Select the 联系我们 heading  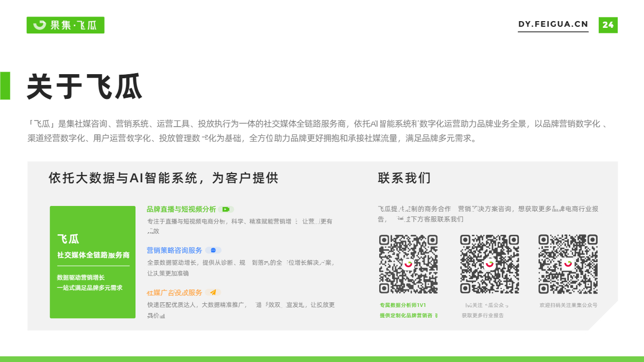pos(404,178)
